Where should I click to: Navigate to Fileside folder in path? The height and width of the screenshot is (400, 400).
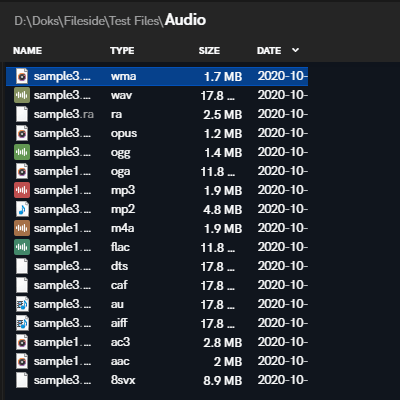pyautogui.click(x=84, y=21)
